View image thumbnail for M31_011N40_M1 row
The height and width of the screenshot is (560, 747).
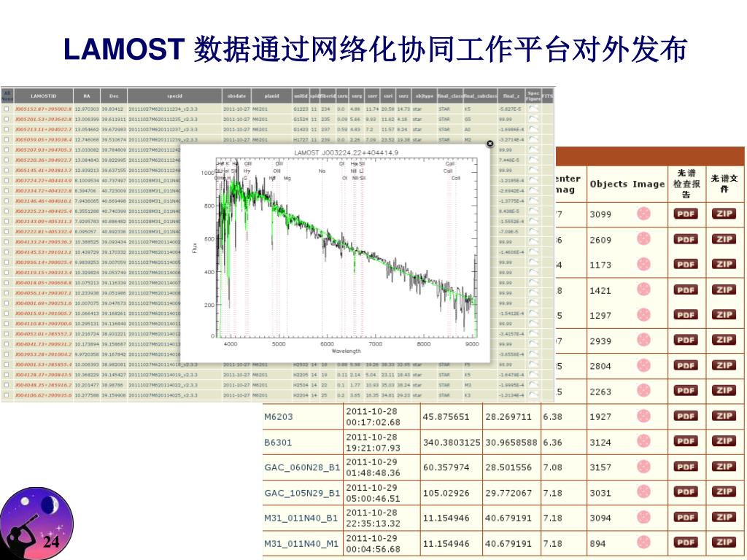coord(643,542)
